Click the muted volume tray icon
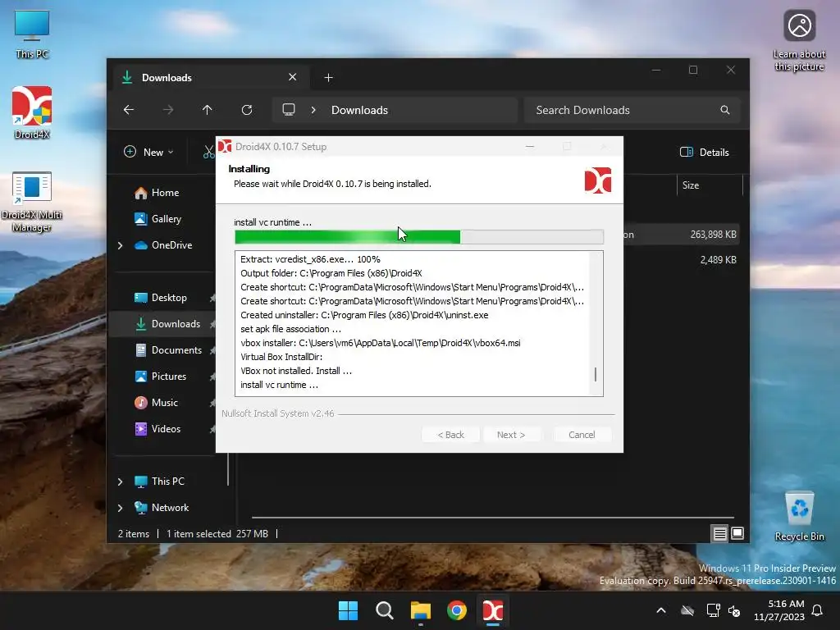This screenshot has width=840, height=630. pos(734,610)
